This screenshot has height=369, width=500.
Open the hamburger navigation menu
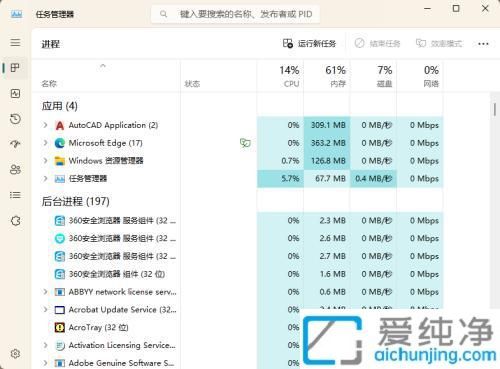15,43
